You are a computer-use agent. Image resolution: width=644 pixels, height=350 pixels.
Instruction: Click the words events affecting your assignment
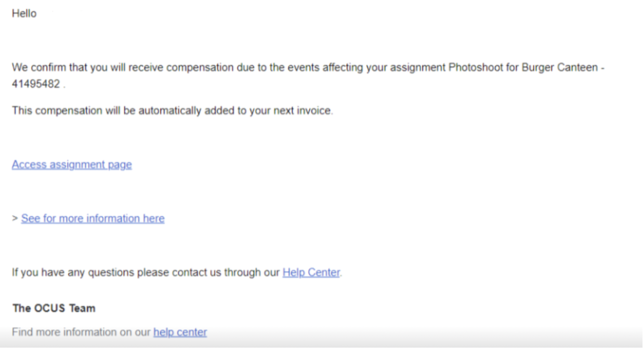pos(367,67)
